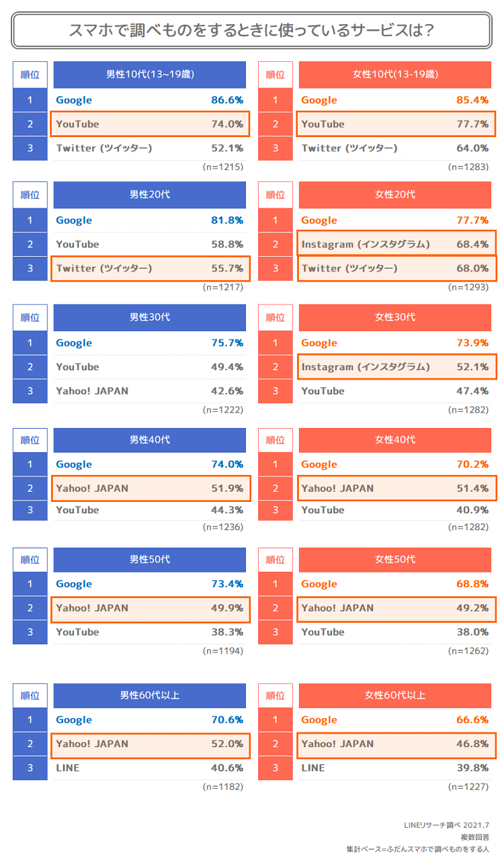Click Instagram 68.4% row in 女性20代
The image size is (504, 856).
[396, 244]
